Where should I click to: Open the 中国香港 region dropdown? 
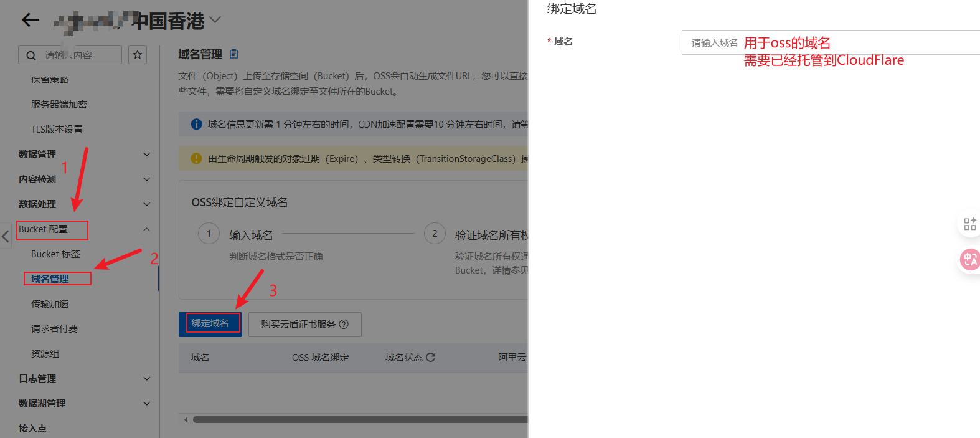point(215,20)
